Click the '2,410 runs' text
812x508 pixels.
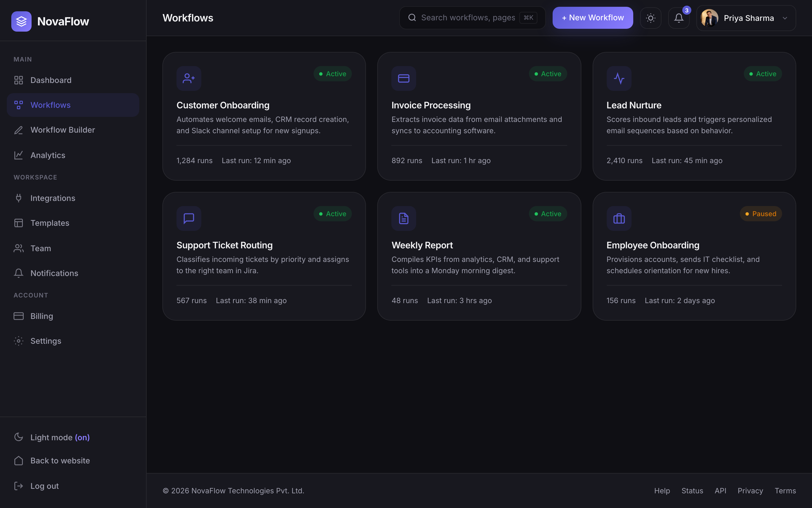coord(625,161)
